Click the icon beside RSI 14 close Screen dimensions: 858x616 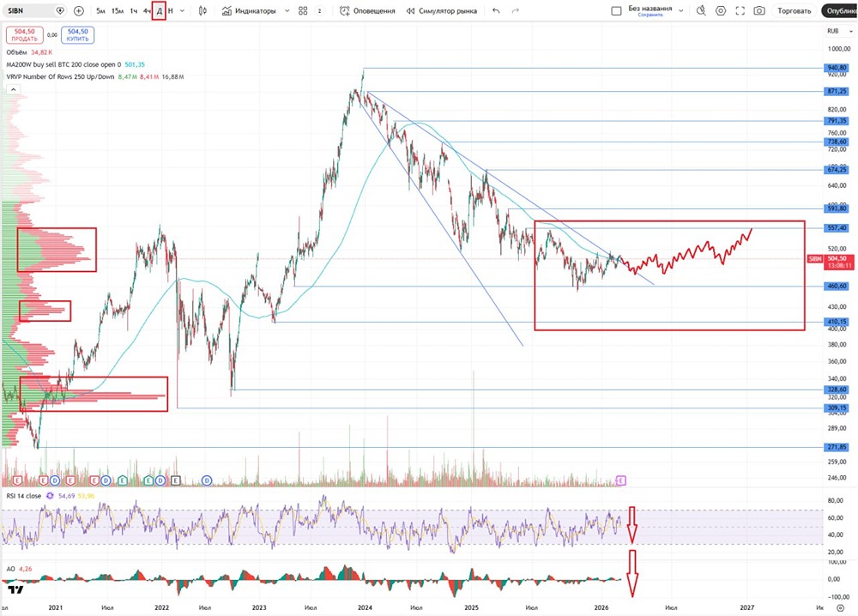(x=50, y=496)
